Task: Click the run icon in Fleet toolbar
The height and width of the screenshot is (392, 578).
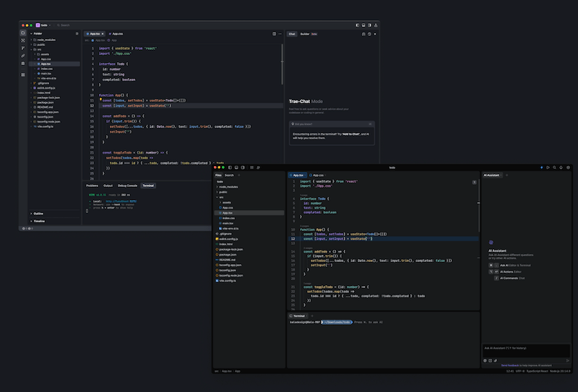Action: tap(548, 167)
